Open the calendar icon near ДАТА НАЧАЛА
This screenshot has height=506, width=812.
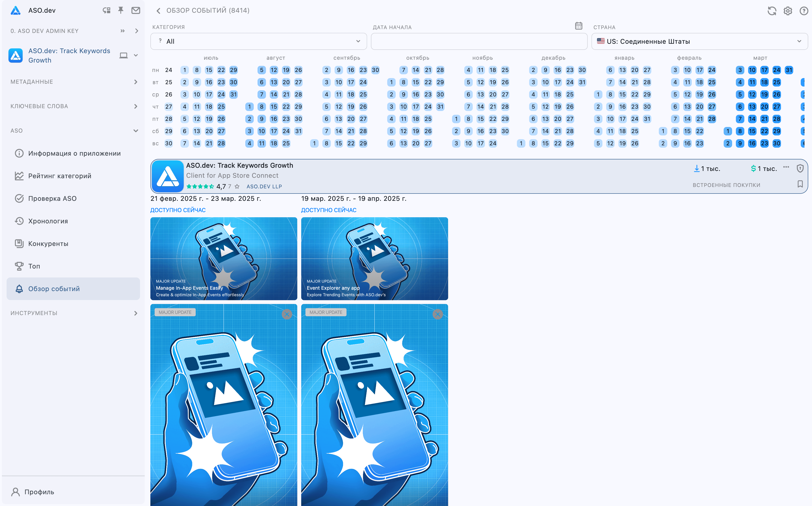(x=579, y=26)
